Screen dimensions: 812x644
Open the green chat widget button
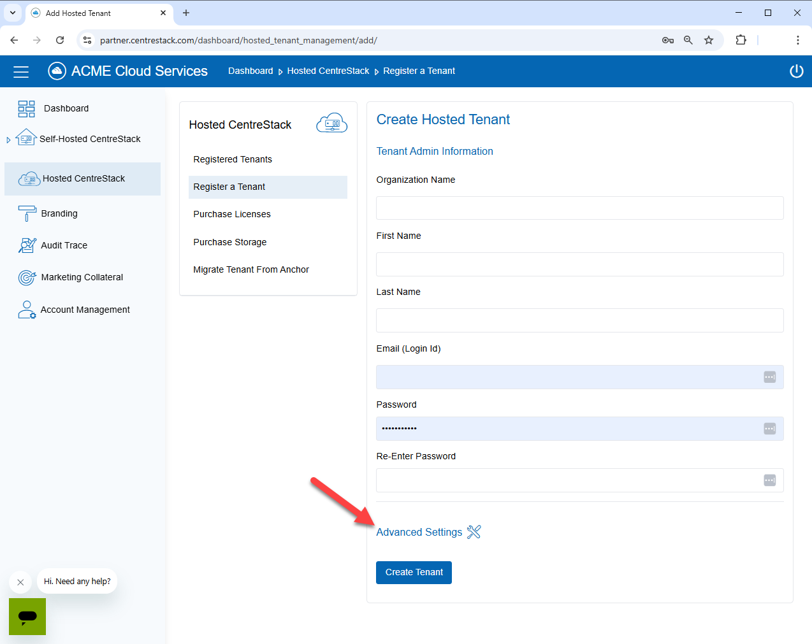click(27, 617)
